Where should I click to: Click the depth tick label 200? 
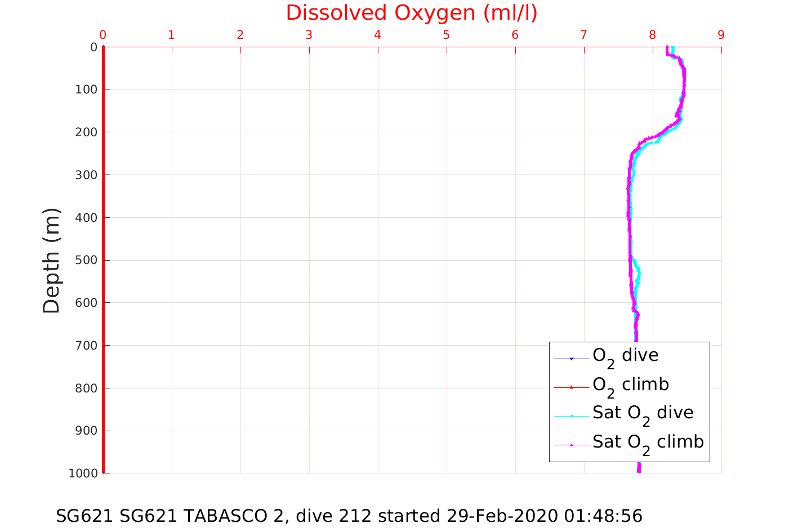point(86,132)
